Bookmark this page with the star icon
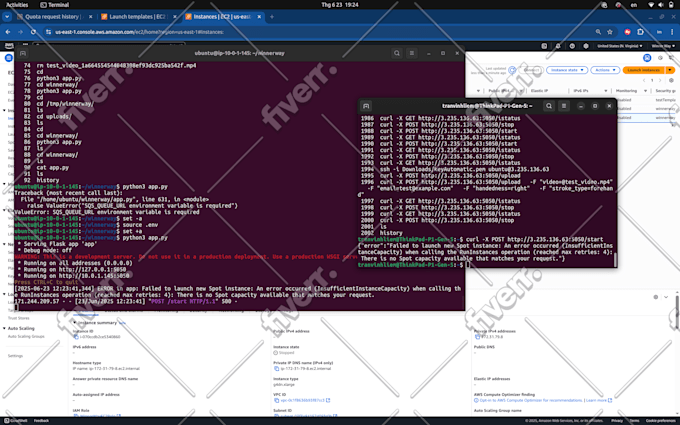680x425 pixels. [610, 32]
